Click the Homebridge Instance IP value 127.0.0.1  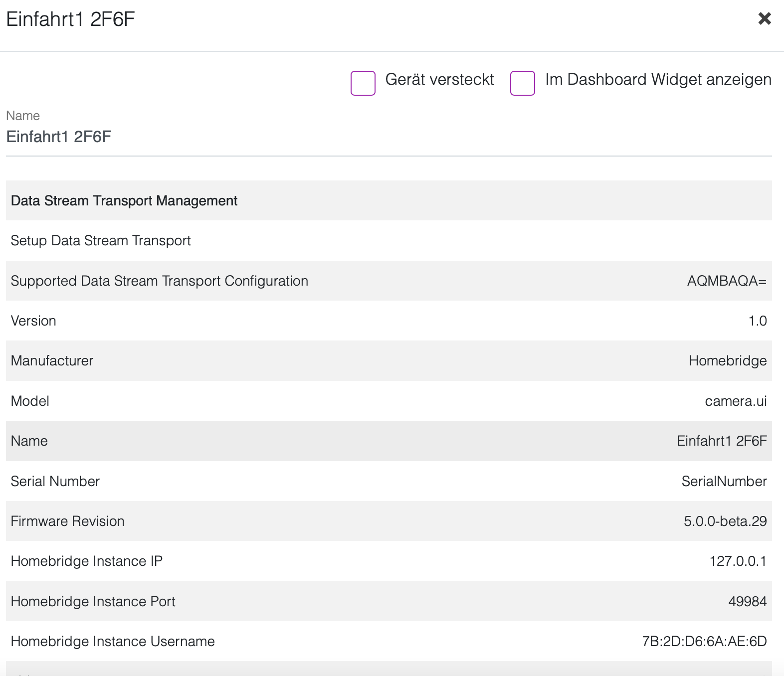click(738, 561)
